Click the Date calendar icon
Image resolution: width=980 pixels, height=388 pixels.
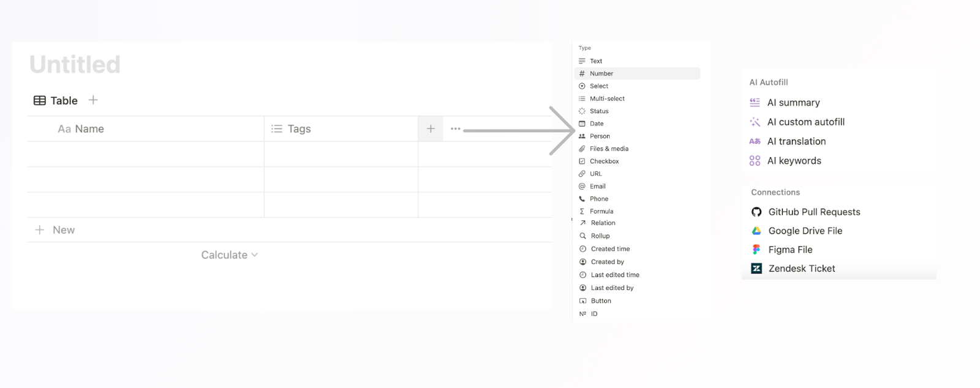pos(582,124)
